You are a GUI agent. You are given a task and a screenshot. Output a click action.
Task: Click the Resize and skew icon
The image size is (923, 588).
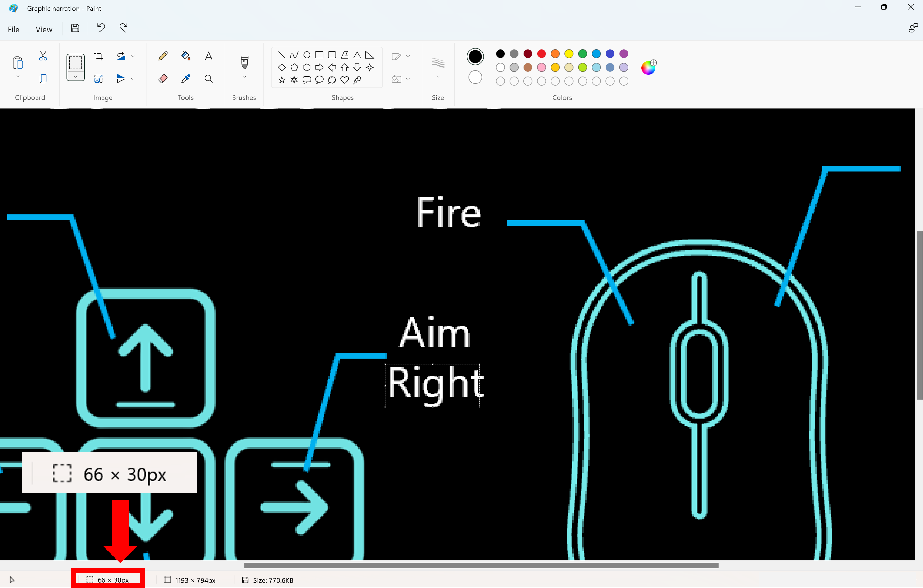click(x=98, y=79)
